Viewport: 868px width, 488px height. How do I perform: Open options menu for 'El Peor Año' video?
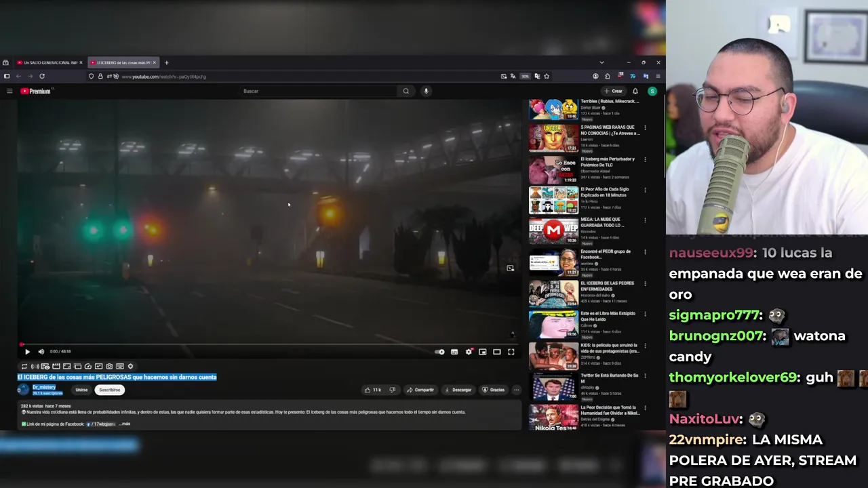click(x=645, y=190)
